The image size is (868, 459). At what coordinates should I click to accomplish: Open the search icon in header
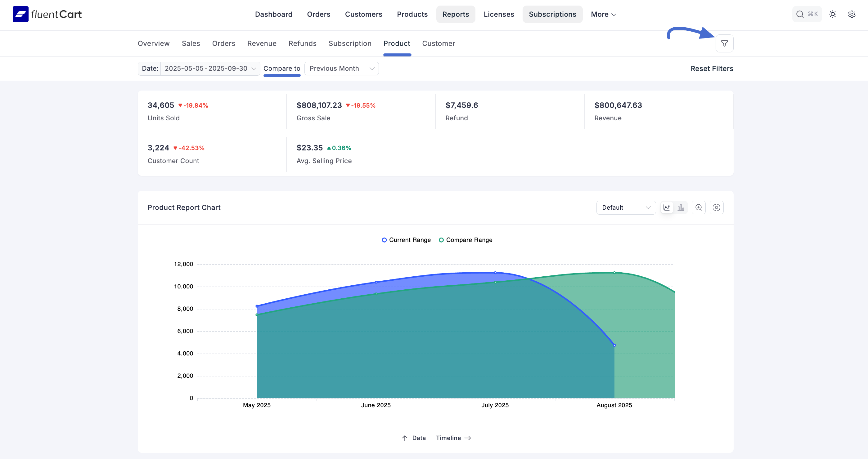coord(800,14)
